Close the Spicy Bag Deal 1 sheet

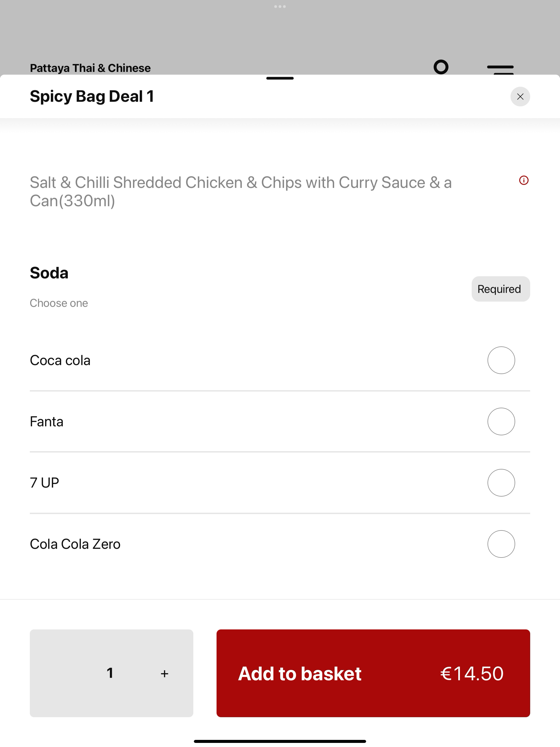point(520,97)
